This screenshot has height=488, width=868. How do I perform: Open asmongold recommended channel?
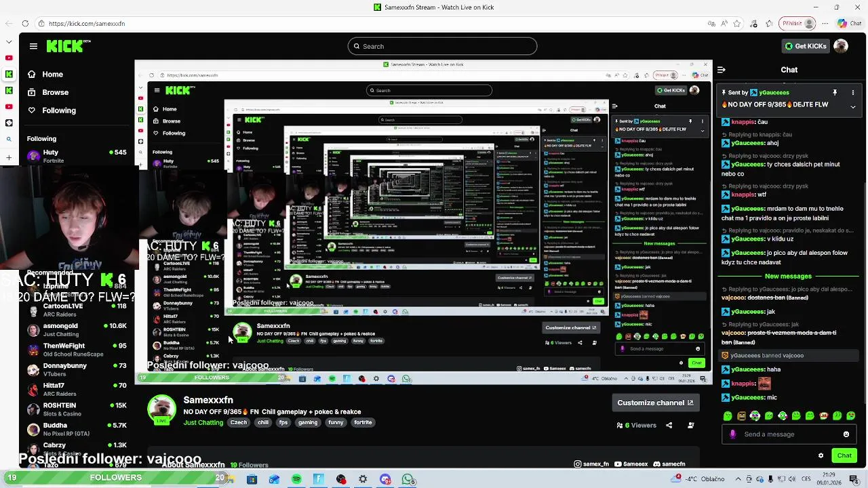(x=77, y=329)
